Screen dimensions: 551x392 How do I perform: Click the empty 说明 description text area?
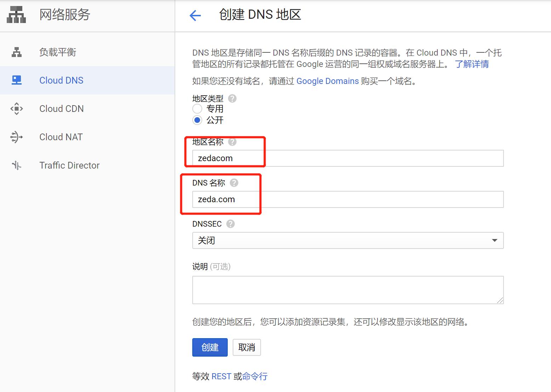point(347,290)
